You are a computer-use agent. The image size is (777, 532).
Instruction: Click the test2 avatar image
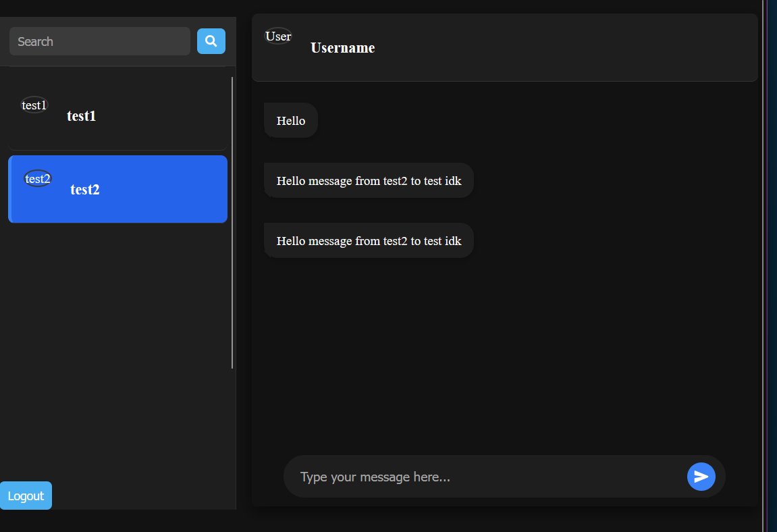coord(38,178)
